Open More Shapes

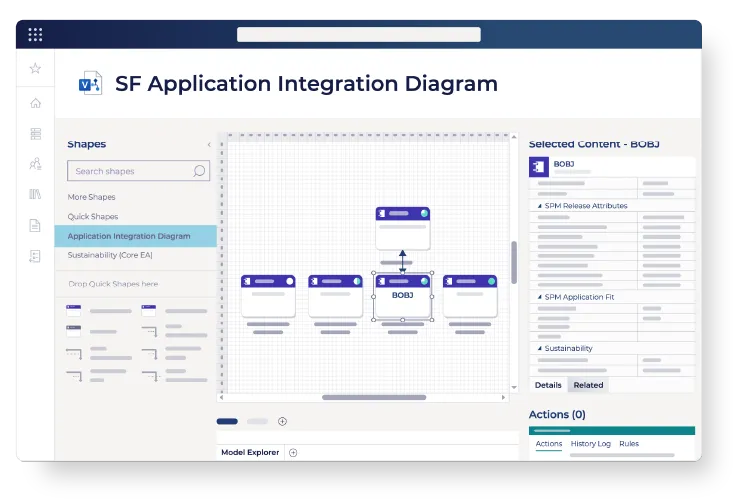point(92,197)
